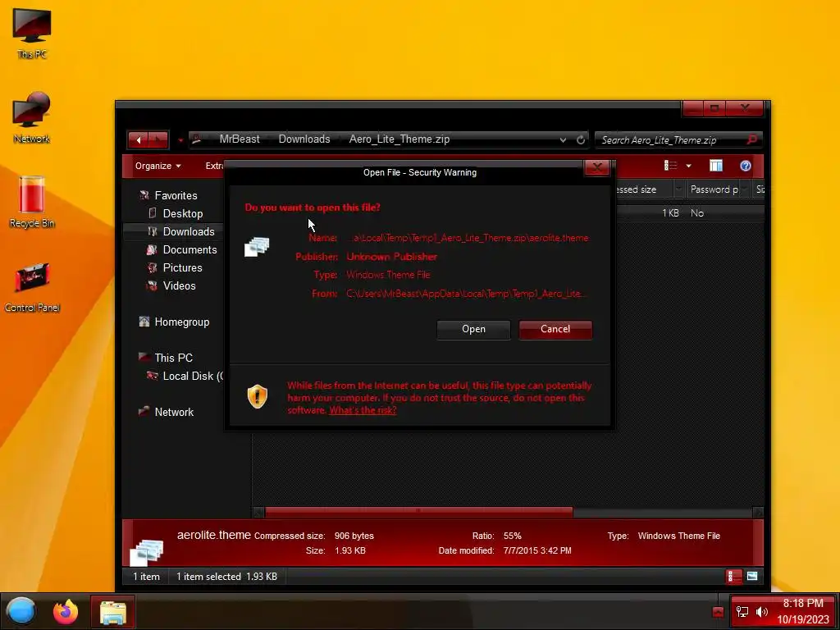Screen dimensions: 840x630
Task: Click the taskbar clock showing 8:18 PM
Action: pyautogui.click(x=803, y=611)
